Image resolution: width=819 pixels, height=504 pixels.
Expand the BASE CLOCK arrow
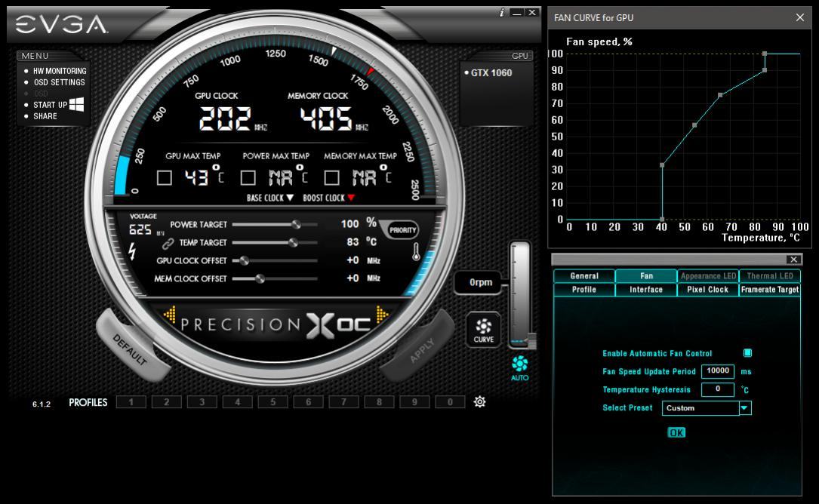290,198
